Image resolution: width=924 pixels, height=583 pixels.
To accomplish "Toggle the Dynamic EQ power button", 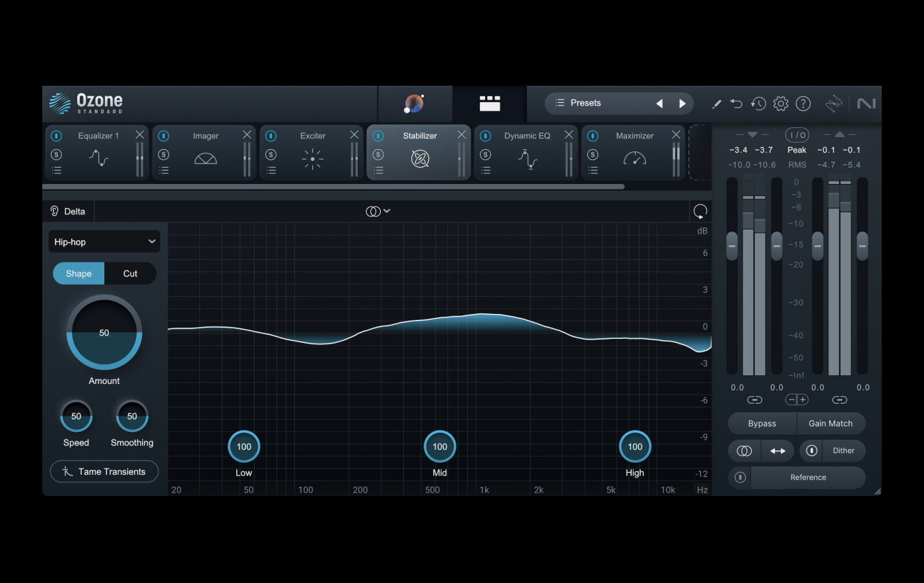I will coord(485,136).
